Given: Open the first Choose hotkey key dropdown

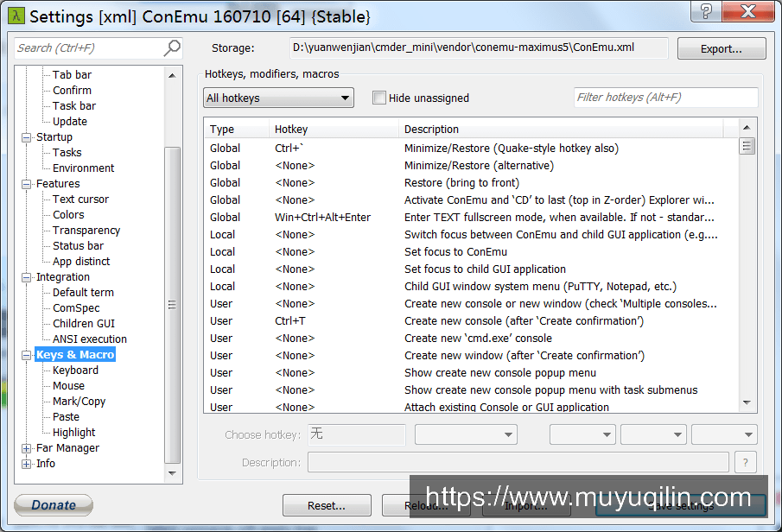Looking at the screenshot, I should [x=466, y=434].
